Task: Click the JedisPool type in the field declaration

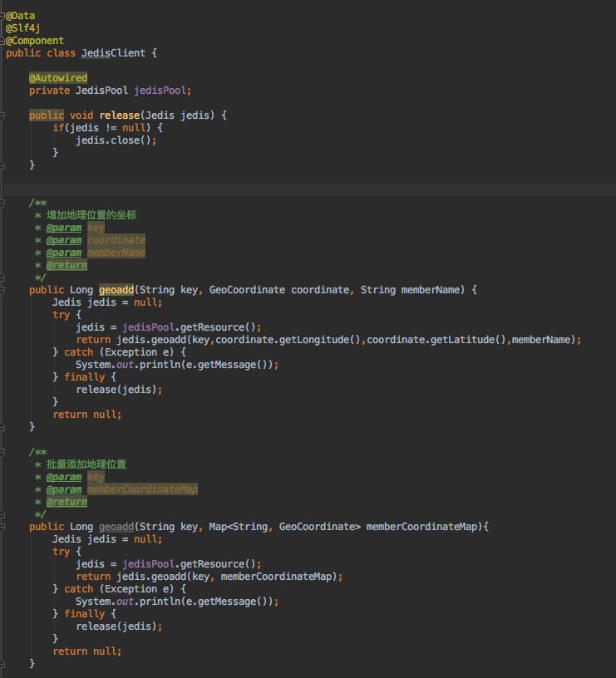Action: point(101,91)
